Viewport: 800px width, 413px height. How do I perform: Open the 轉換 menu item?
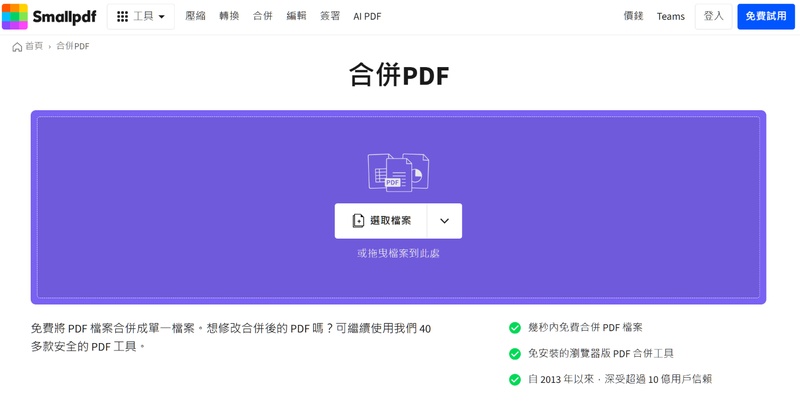point(229,16)
